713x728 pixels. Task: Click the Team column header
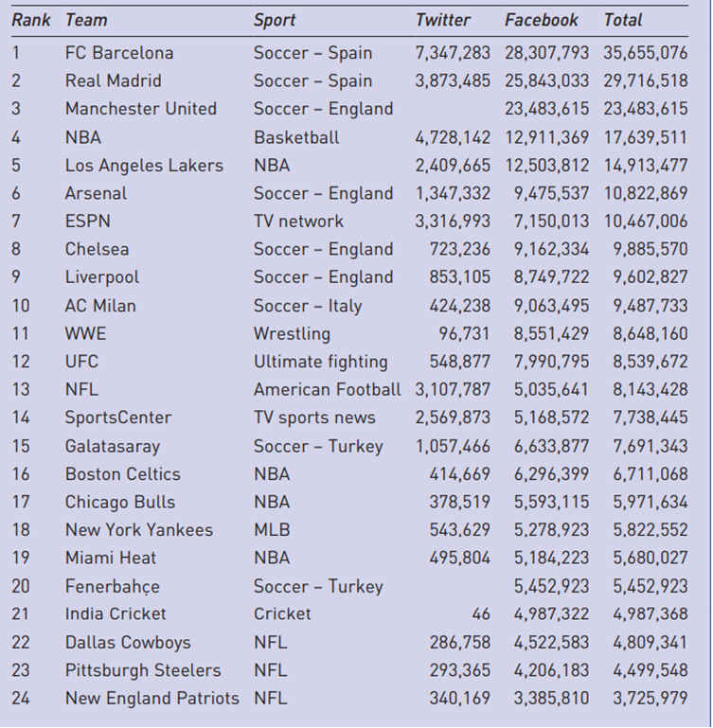pyautogui.click(x=86, y=20)
